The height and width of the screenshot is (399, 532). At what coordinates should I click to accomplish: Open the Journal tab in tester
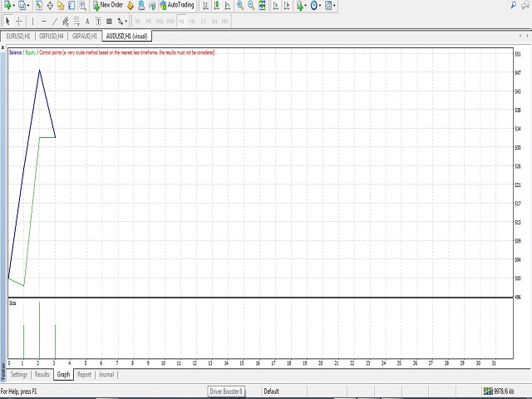[x=106, y=375]
